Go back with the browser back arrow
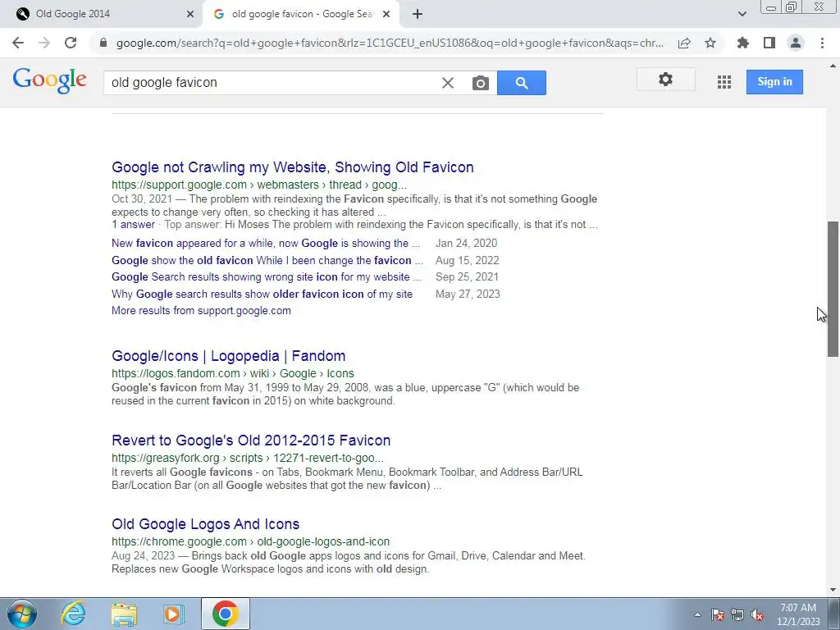840x630 pixels. click(x=18, y=43)
